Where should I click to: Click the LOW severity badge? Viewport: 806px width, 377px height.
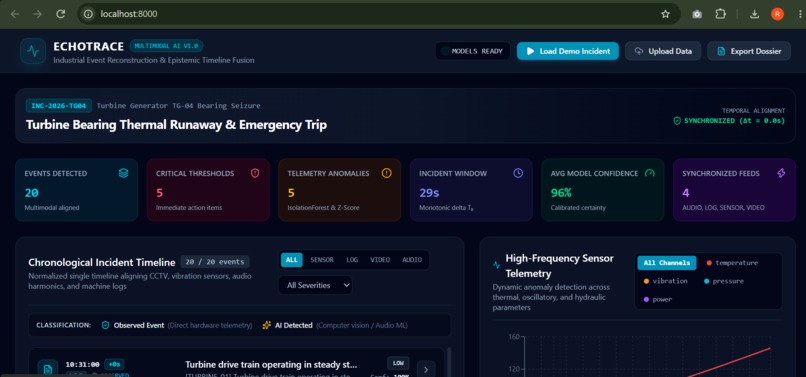tap(398, 363)
